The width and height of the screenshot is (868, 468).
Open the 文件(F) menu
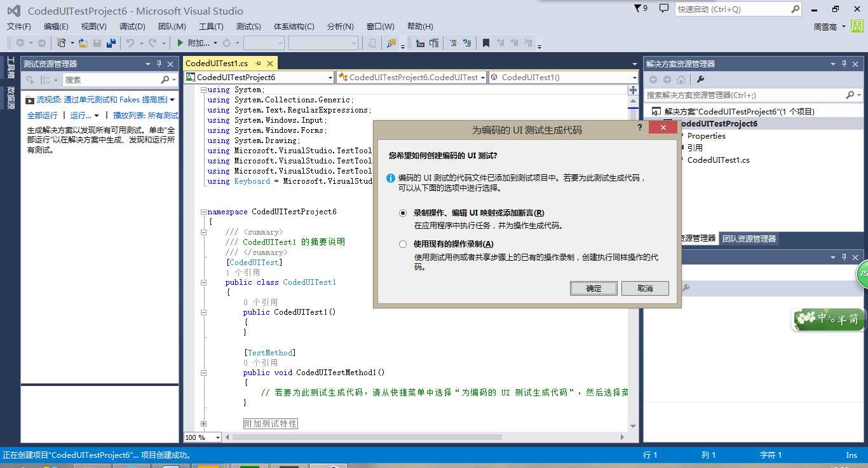(x=19, y=27)
